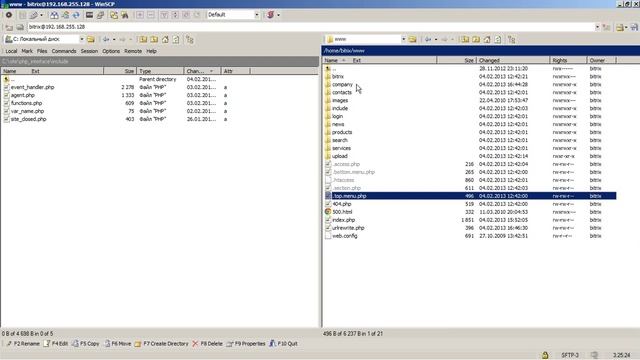Refresh the remote panel listing
640x360 pixels.
pos(498,39)
